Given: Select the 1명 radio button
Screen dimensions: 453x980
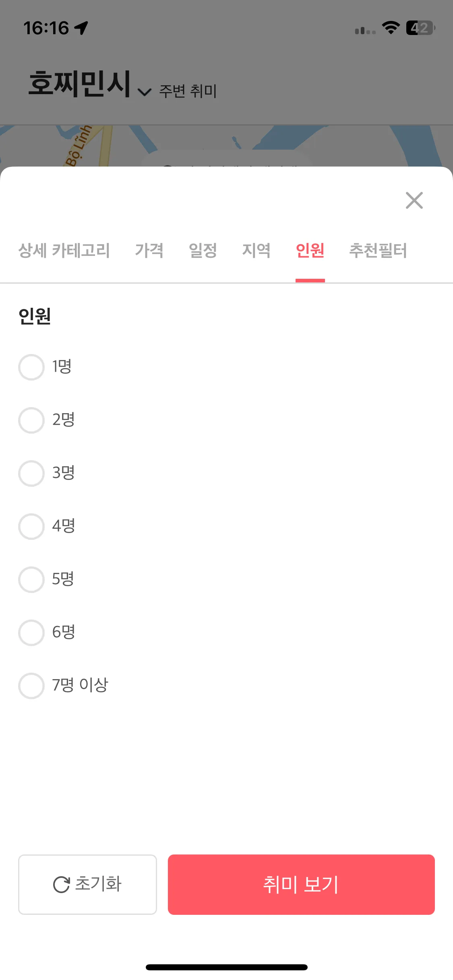Looking at the screenshot, I should pyautogui.click(x=31, y=367).
